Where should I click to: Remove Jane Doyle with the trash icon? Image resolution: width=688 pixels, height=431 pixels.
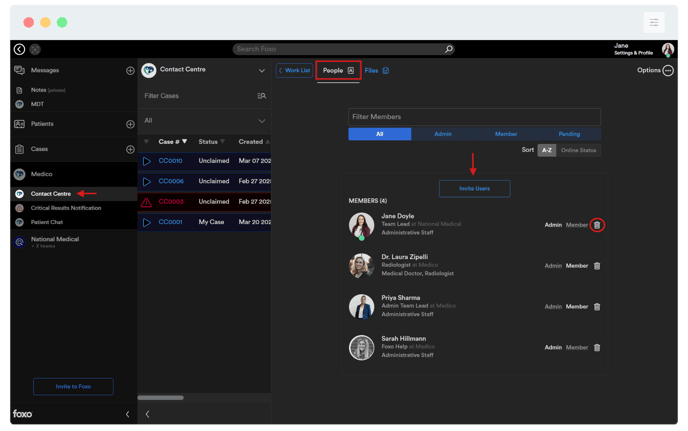click(597, 225)
